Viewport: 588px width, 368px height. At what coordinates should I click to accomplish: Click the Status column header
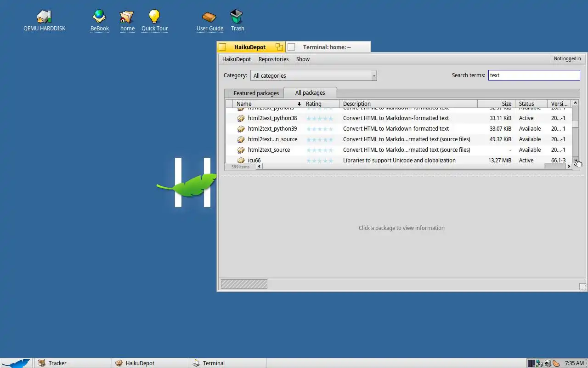[531, 104]
